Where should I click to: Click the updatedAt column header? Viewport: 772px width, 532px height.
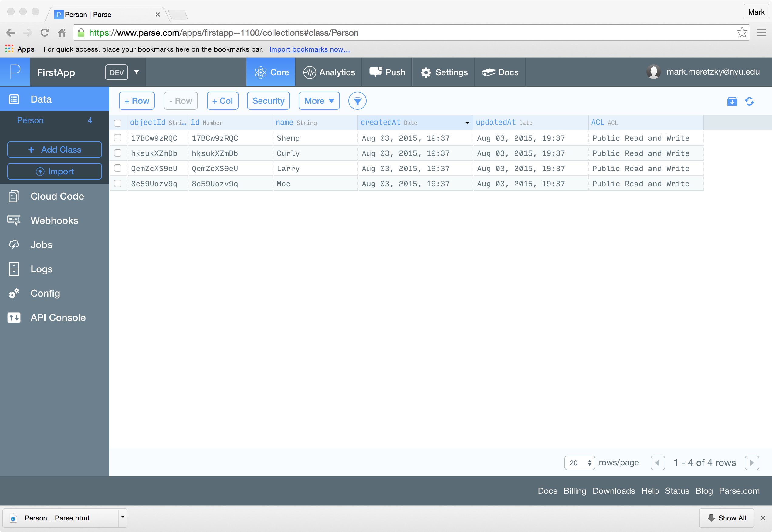[530, 123]
